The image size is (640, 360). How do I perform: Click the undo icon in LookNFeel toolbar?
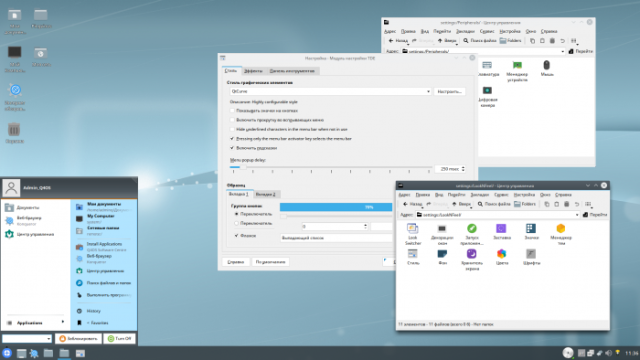pyautogui.click(x=577, y=204)
